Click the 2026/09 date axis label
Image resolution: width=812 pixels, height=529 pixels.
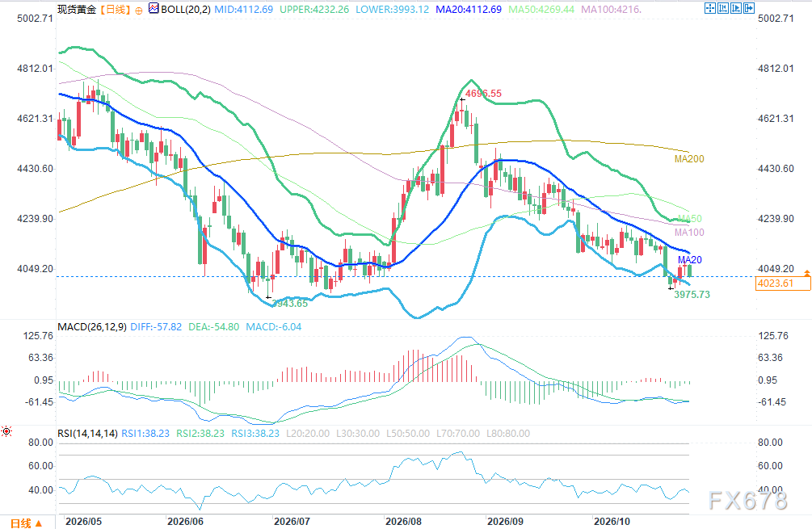(506, 522)
